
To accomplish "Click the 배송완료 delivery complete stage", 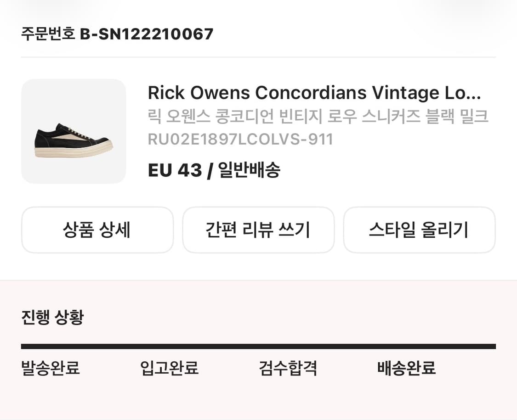I will tap(407, 368).
